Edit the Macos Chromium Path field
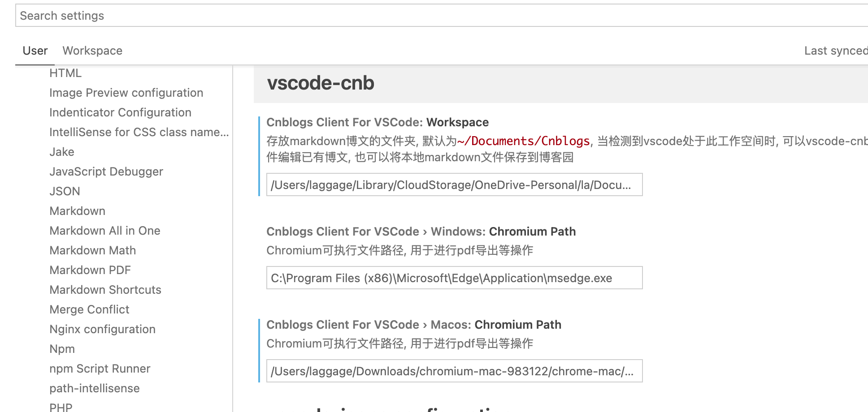The height and width of the screenshot is (412, 868). [x=454, y=371]
